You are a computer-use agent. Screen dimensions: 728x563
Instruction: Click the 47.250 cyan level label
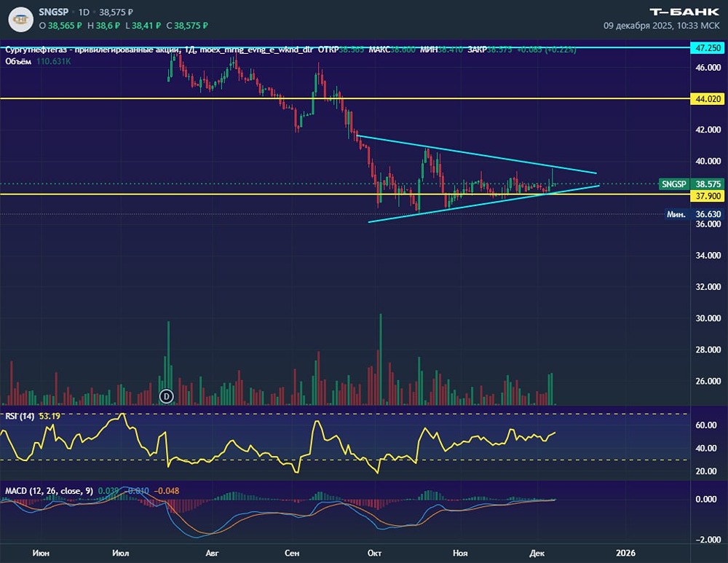708,47
